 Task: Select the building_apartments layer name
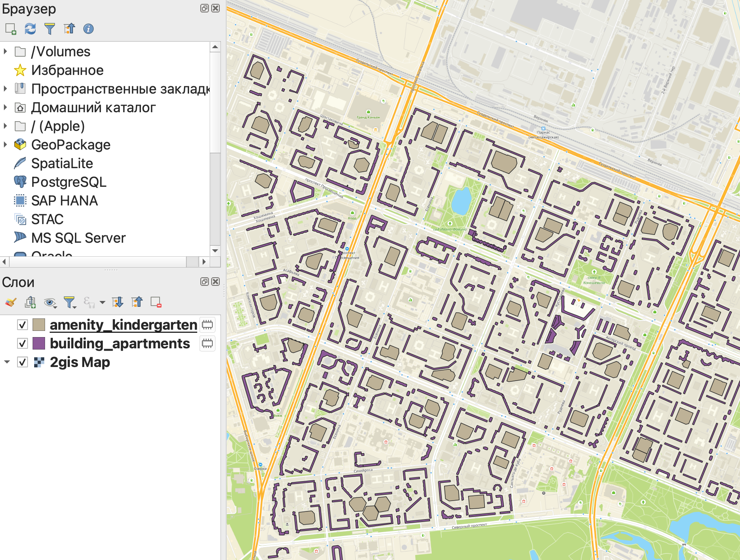(x=120, y=343)
